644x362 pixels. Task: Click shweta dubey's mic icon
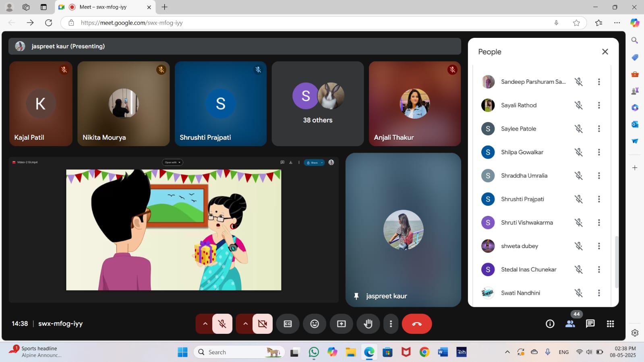pos(579,246)
